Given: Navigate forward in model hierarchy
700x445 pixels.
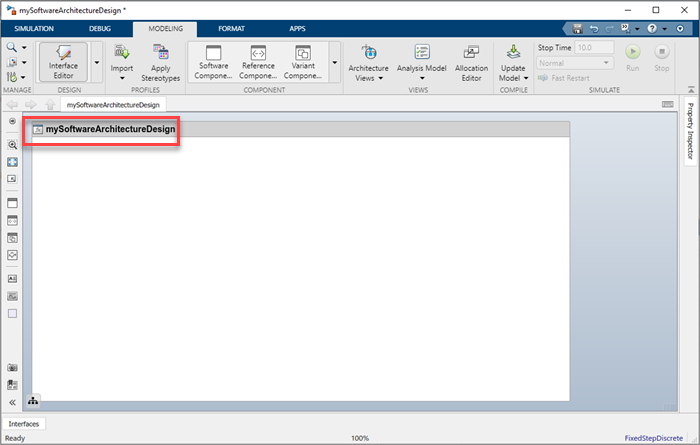Looking at the screenshot, I should pyautogui.click(x=31, y=104).
